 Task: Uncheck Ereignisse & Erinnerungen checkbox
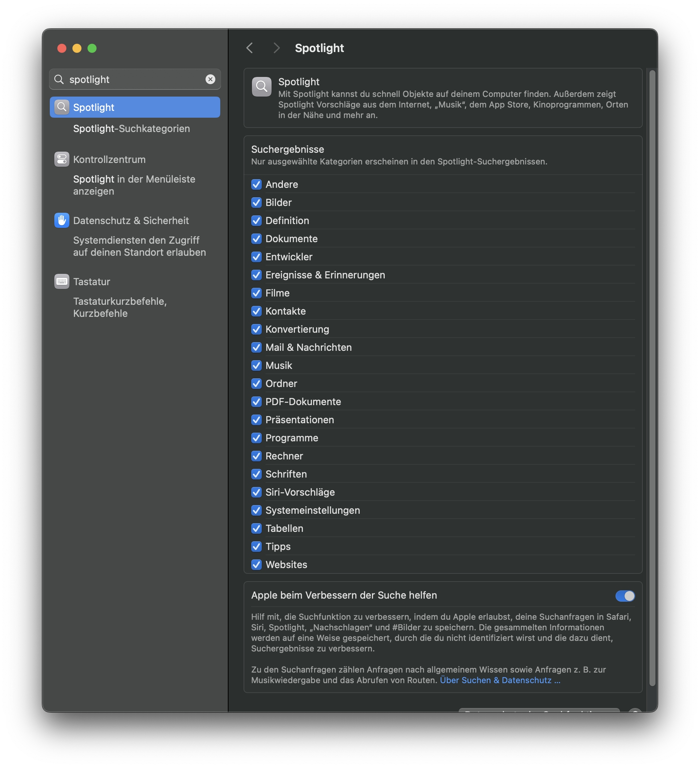[x=257, y=275]
